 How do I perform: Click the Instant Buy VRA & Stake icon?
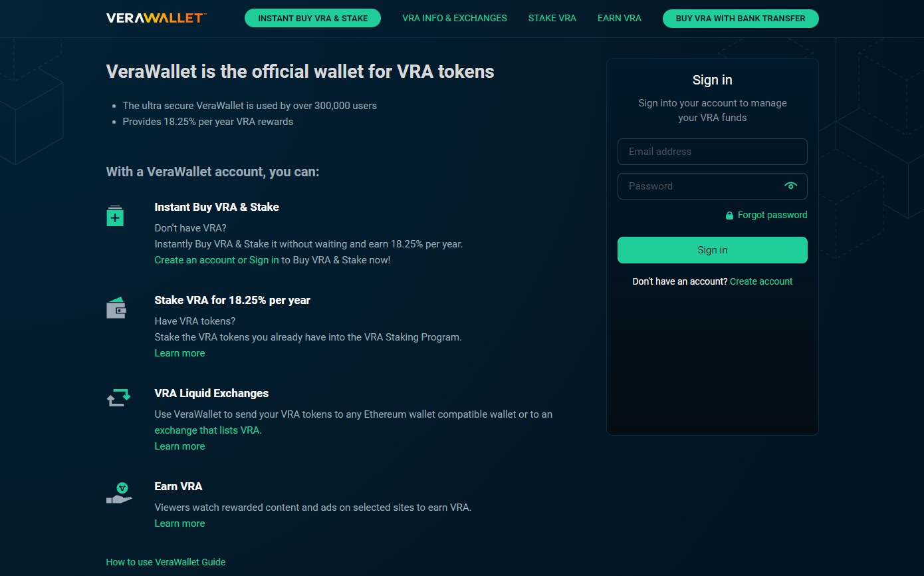[x=115, y=216]
